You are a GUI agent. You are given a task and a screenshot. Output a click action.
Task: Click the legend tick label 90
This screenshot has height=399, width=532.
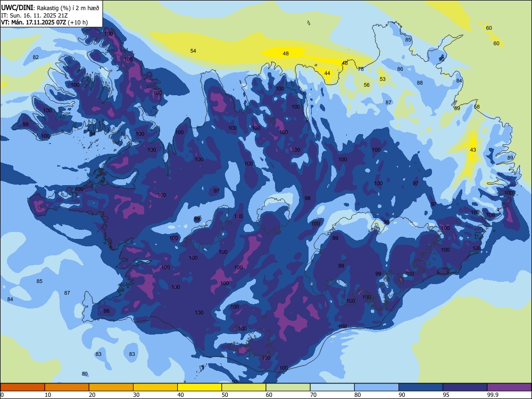(402, 395)
